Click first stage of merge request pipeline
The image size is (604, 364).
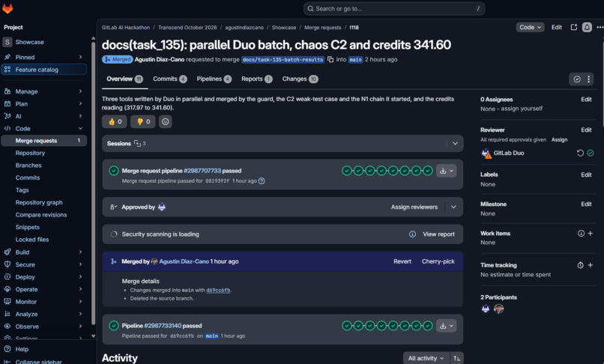click(x=347, y=171)
